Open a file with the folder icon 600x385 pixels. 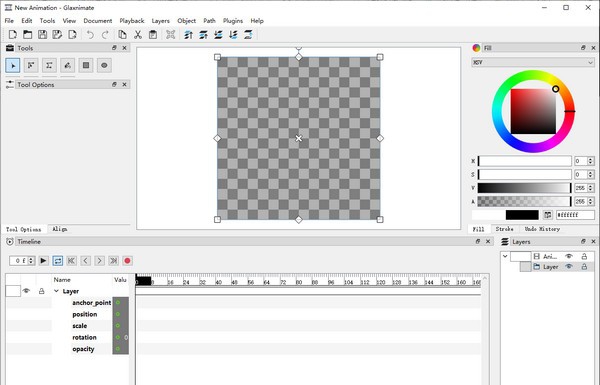pyautogui.click(x=28, y=35)
